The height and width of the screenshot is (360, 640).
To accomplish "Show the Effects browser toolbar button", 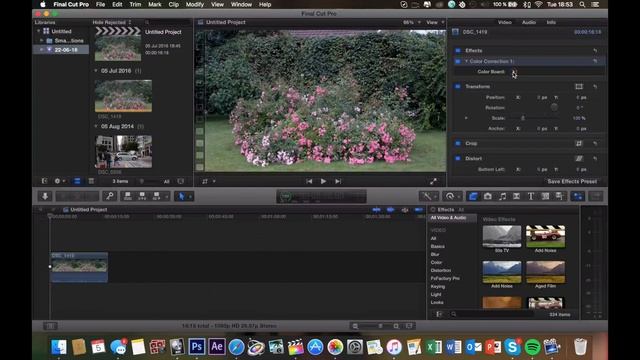I will tap(473, 196).
